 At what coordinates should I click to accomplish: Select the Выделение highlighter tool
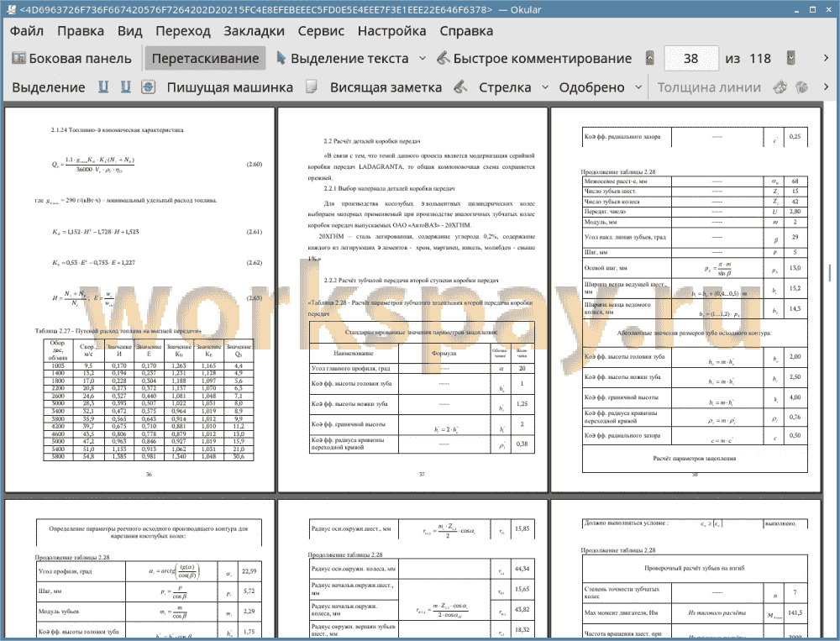point(48,87)
